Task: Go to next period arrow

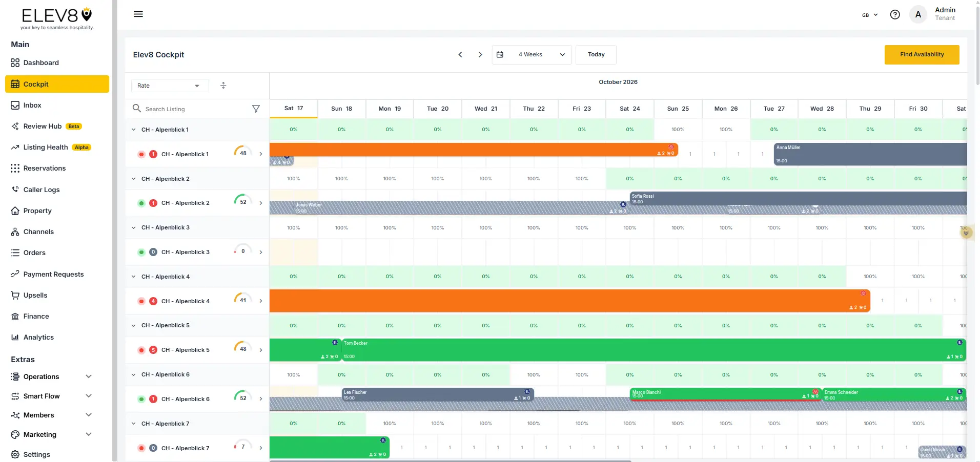Action: click(480, 54)
